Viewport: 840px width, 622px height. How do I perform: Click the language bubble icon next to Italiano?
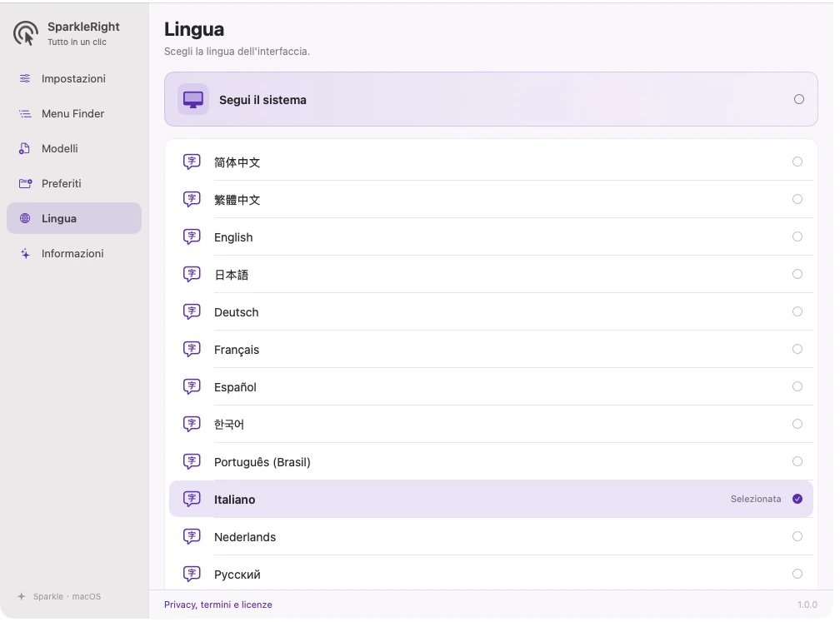[x=192, y=499]
